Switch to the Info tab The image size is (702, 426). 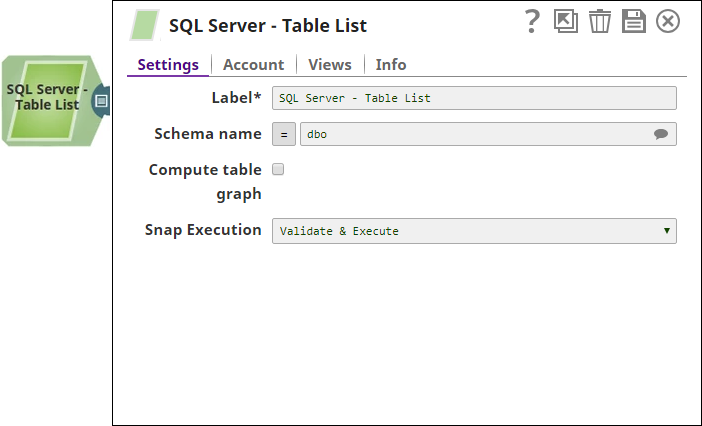(391, 64)
